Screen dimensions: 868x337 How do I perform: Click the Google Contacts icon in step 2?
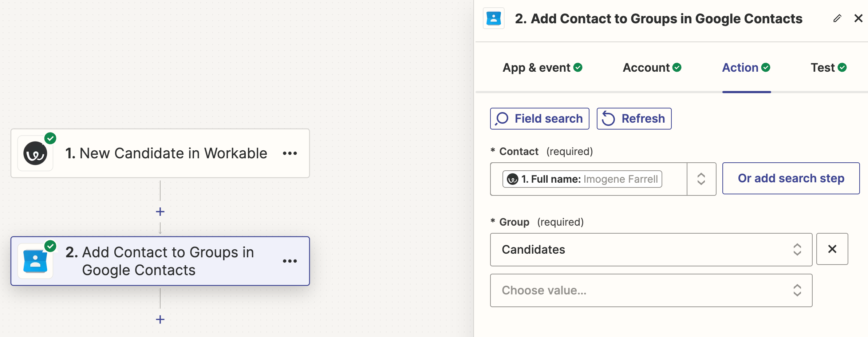pyautogui.click(x=35, y=261)
